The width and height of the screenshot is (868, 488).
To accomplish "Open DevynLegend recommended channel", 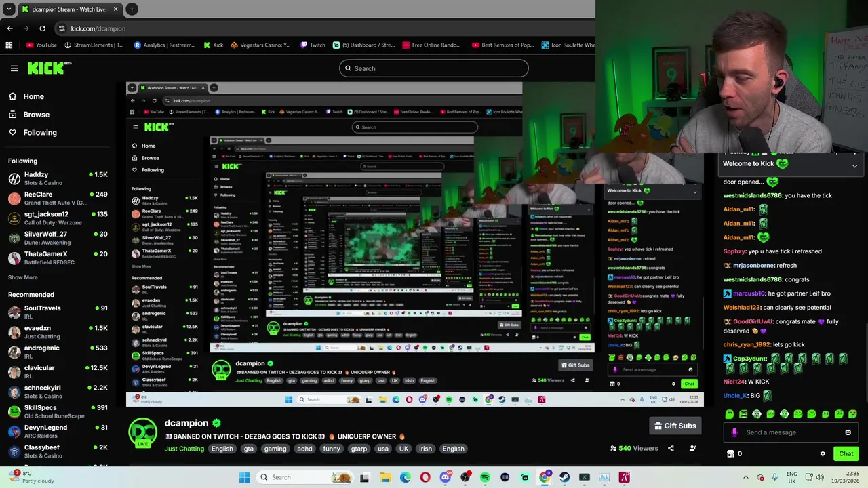I will (x=58, y=432).
